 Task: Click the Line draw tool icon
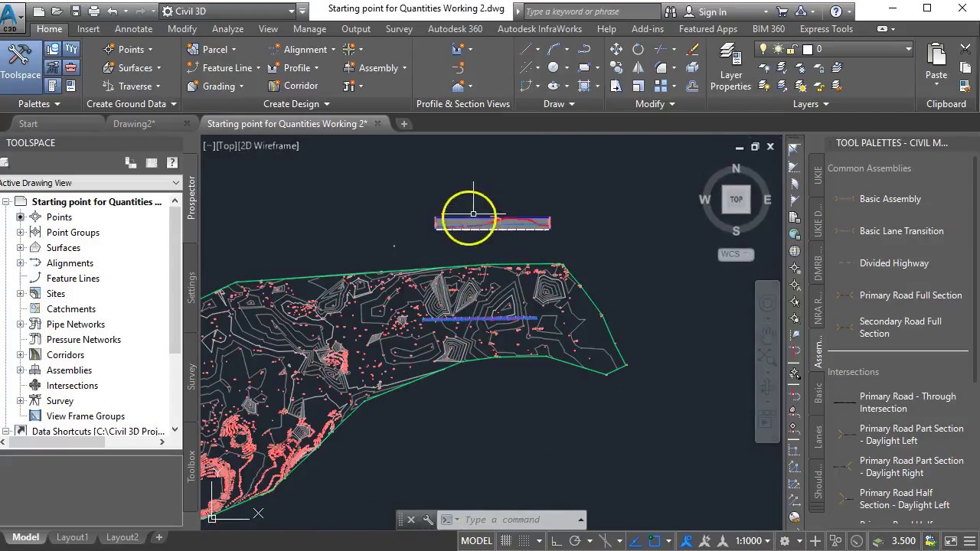coord(526,49)
